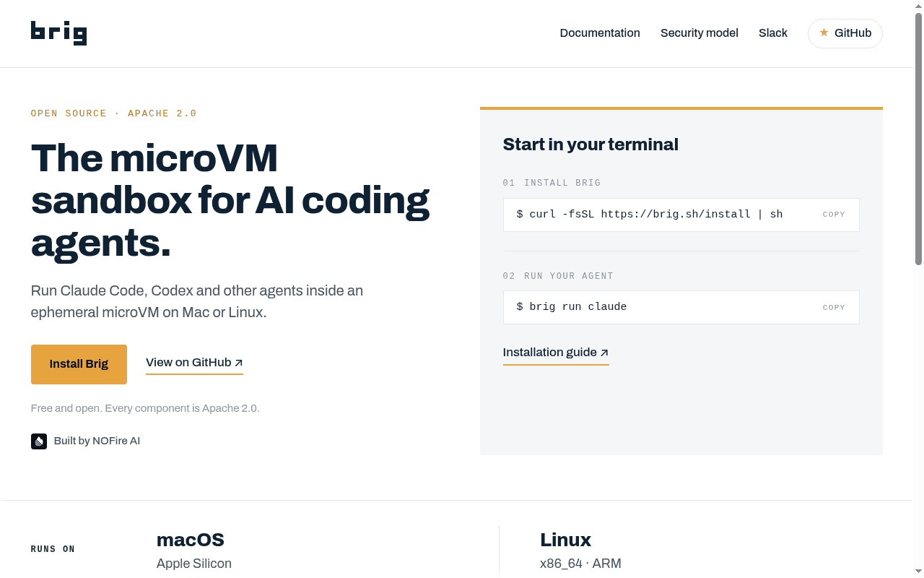This screenshot has height=578, width=924.
Task: Open the GitHub button in the header
Action: pyautogui.click(x=845, y=33)
